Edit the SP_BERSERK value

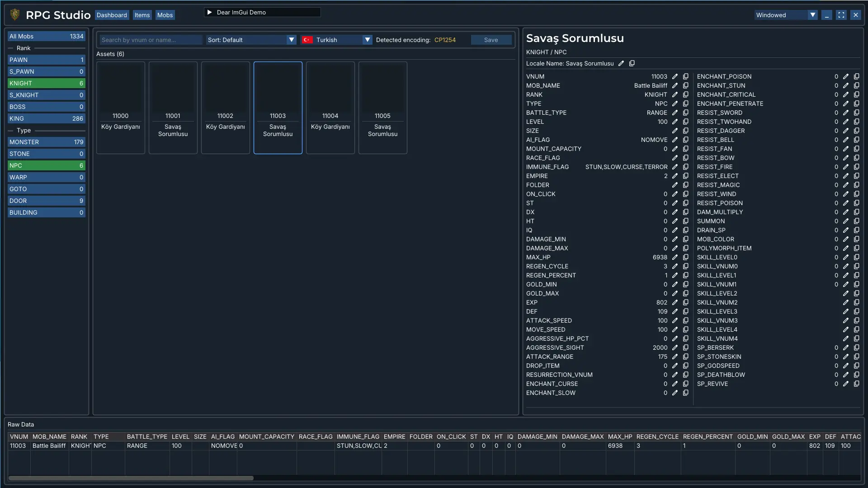tap(846, 347)
